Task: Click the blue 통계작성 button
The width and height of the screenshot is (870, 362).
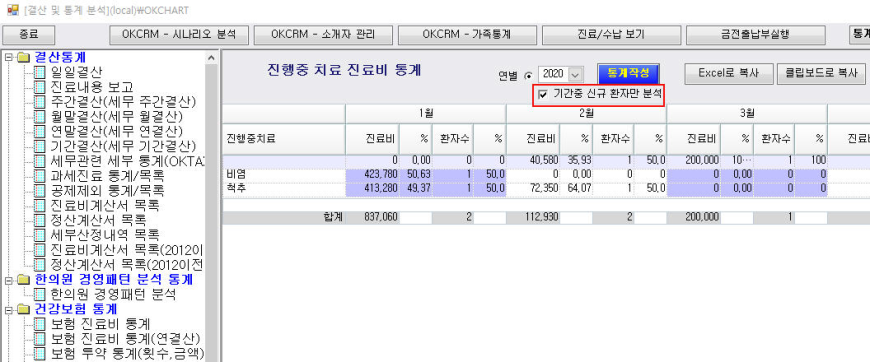Action: coord(628,73)
